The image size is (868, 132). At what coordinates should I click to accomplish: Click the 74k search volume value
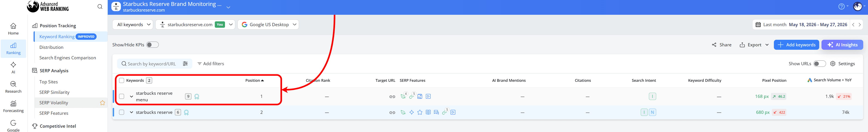[845, 112]
